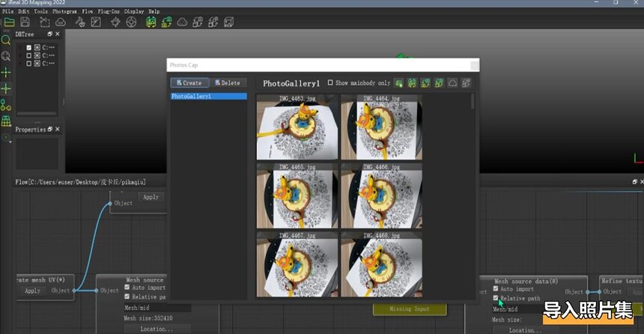Select the IMG_4463.jpg thumbnail
The width and height of the screenshot is (644, 334).
point(297,127)
